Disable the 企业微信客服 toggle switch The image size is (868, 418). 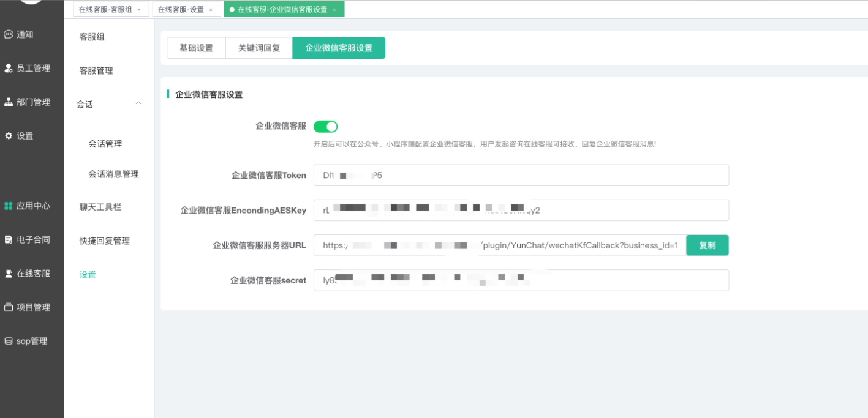coord(325,127)
